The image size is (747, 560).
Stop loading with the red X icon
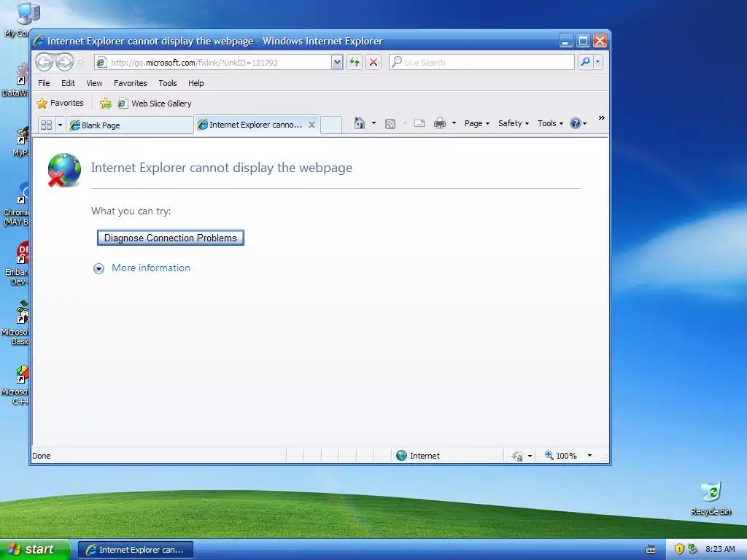click(x=373, y=63)
